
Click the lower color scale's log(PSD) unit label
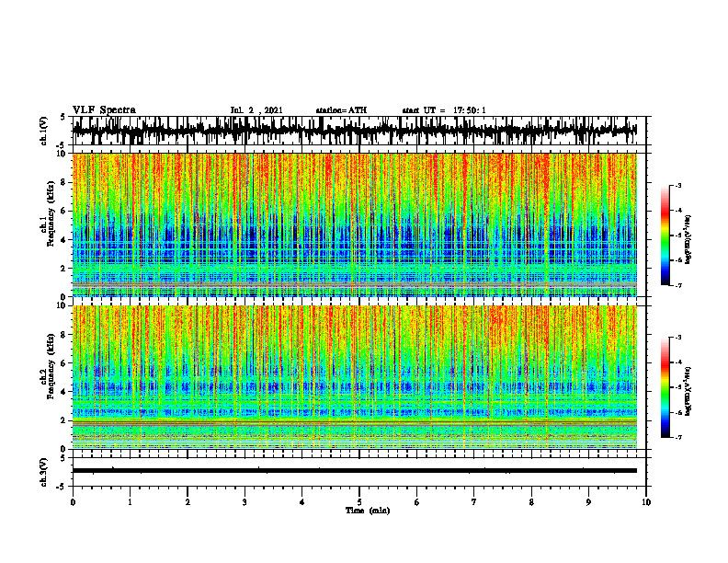[688, 392]
